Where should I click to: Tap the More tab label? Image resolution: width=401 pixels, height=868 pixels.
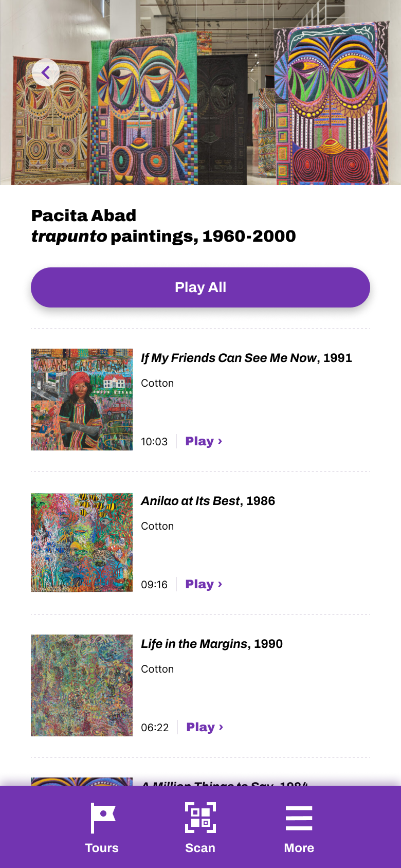[x=299, y=848]
